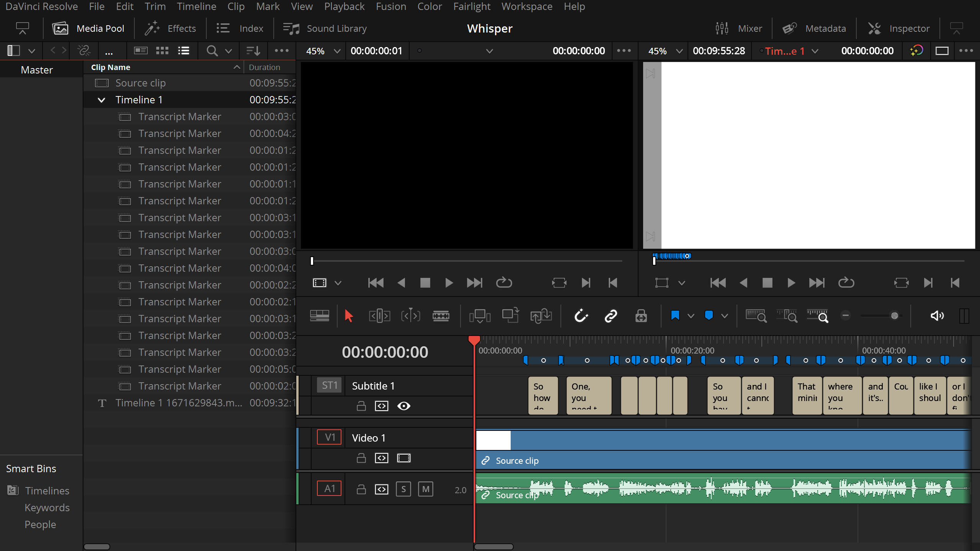The height and width of the screenshot is (551, 980).
Task: Select the Blade Edit Mode tool
Action: click(x=441, y=316)
